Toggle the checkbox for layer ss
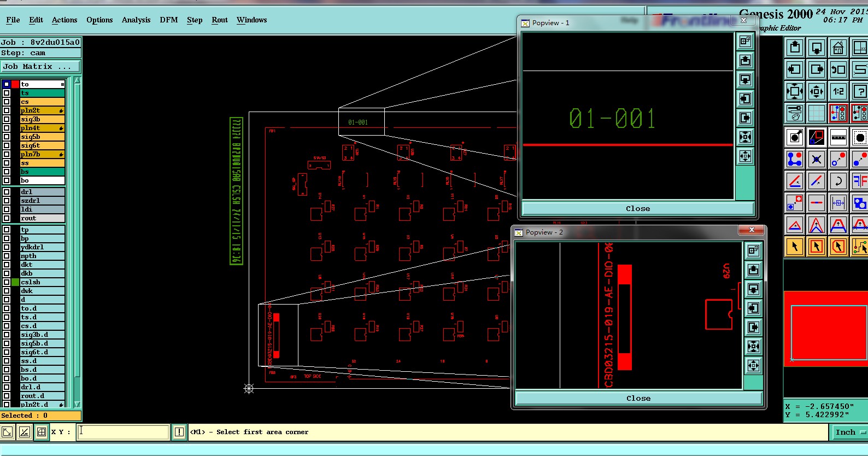 point(7,163)
